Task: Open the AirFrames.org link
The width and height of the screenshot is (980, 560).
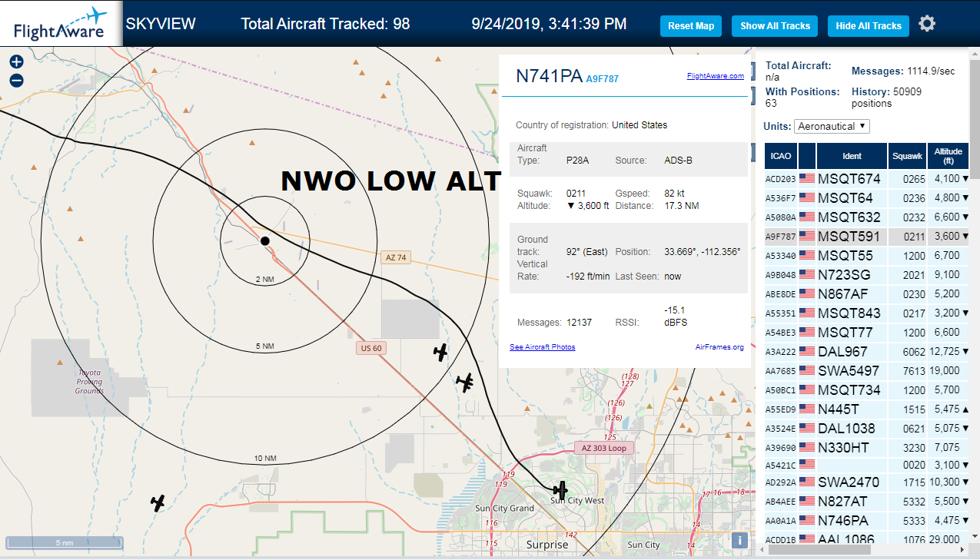Action: coord(719,347)
